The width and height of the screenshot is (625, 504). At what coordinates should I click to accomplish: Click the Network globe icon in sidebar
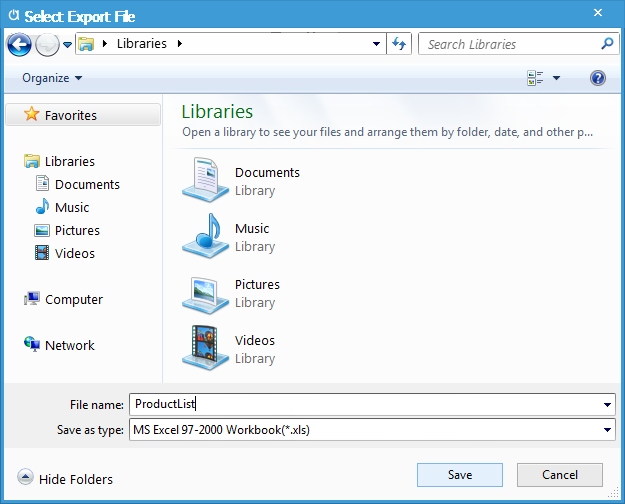pyautogui.click(x=32, y=344)
